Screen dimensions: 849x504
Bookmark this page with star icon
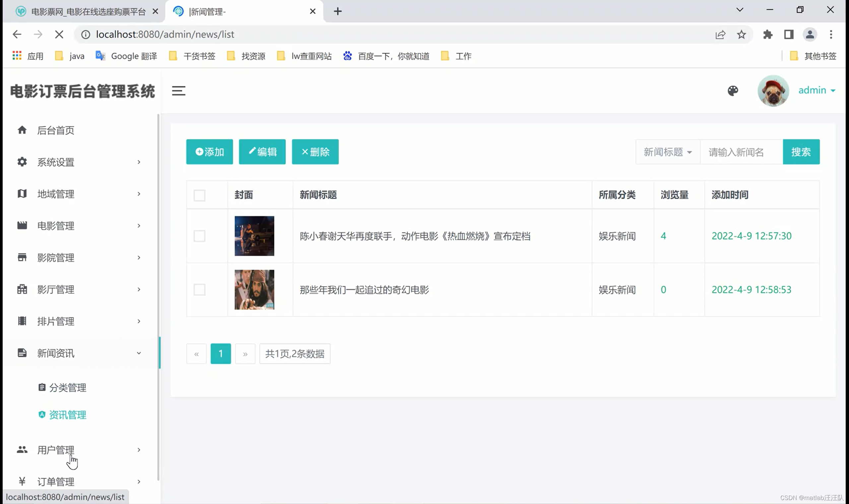[x=741, y=34]
